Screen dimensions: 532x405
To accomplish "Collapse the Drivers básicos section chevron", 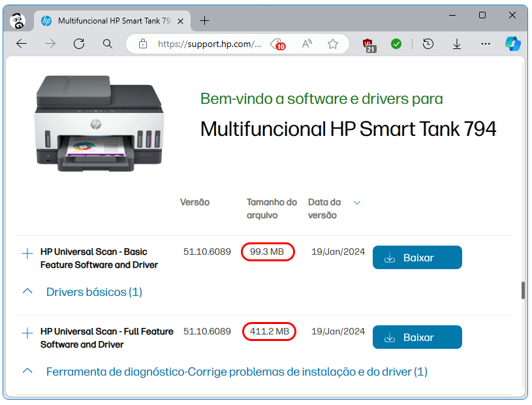I will [27, 291].
